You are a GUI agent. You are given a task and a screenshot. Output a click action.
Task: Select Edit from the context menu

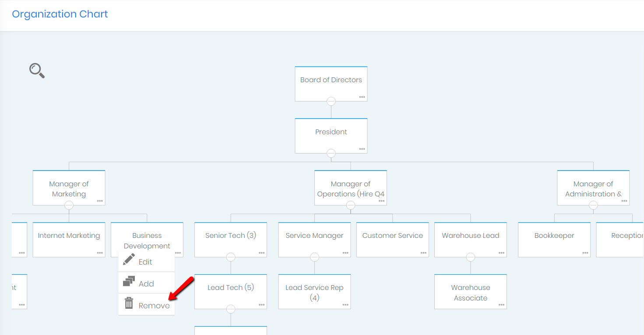pyautogui.click(x=146, y=261)
